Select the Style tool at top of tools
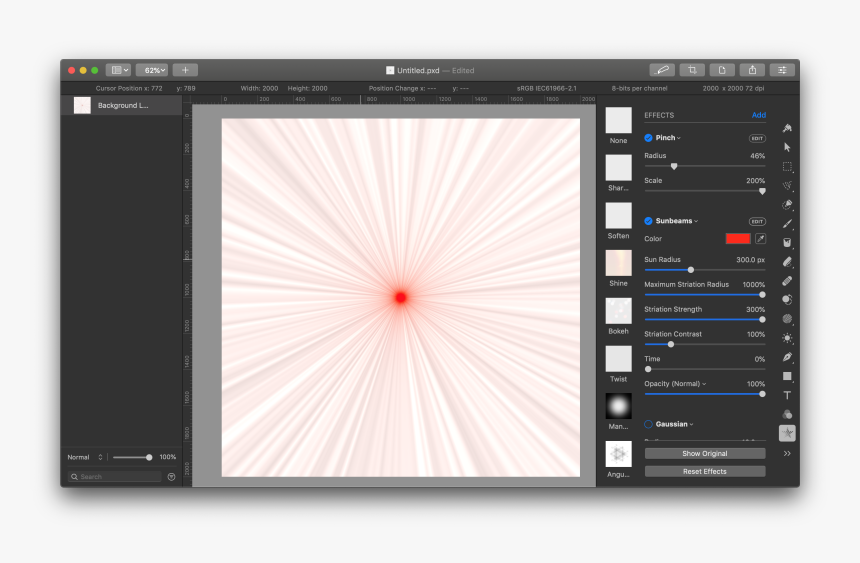Image resolution: width=860 pixels, height=563 pixels. tap(787, 128)
